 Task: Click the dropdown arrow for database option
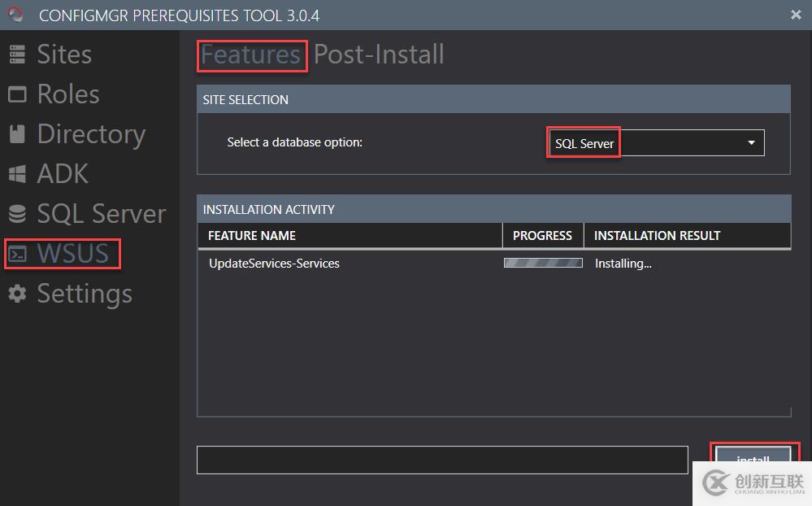click(751, 143)
